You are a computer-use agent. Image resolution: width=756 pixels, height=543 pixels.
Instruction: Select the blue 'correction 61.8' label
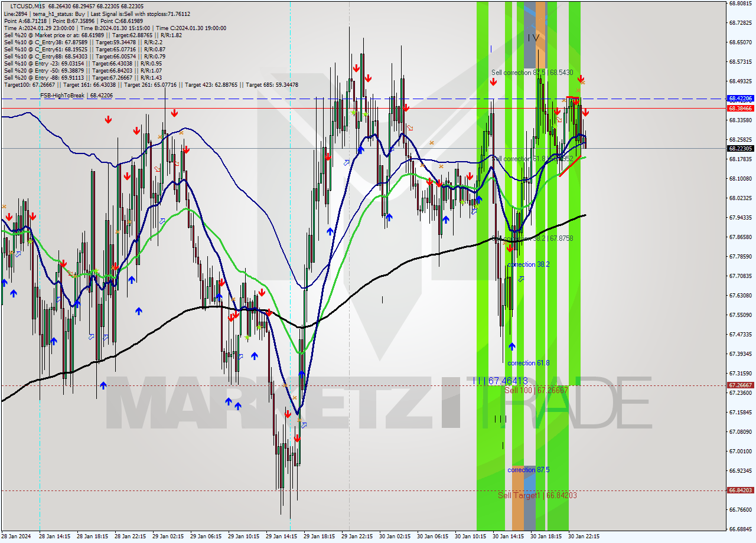pyautogui.click(x=529, y=363)
